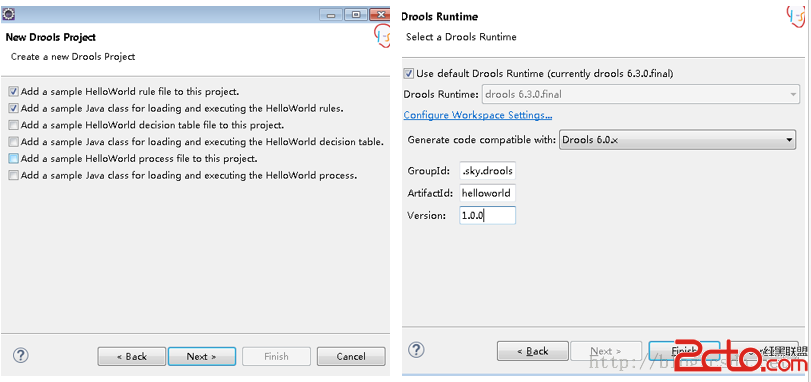The image size is (811, 382).
Task: Uncheck sample Java class for HelloWorld rules
Action: click(x=13, y=109)
